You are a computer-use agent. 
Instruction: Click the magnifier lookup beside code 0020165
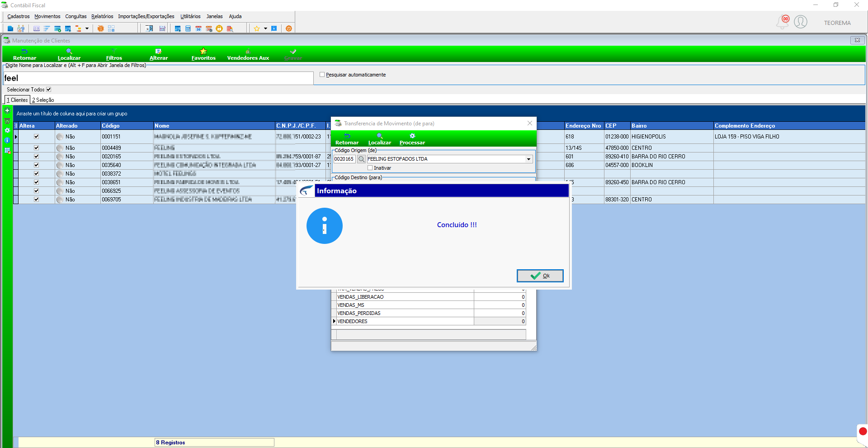361,159
